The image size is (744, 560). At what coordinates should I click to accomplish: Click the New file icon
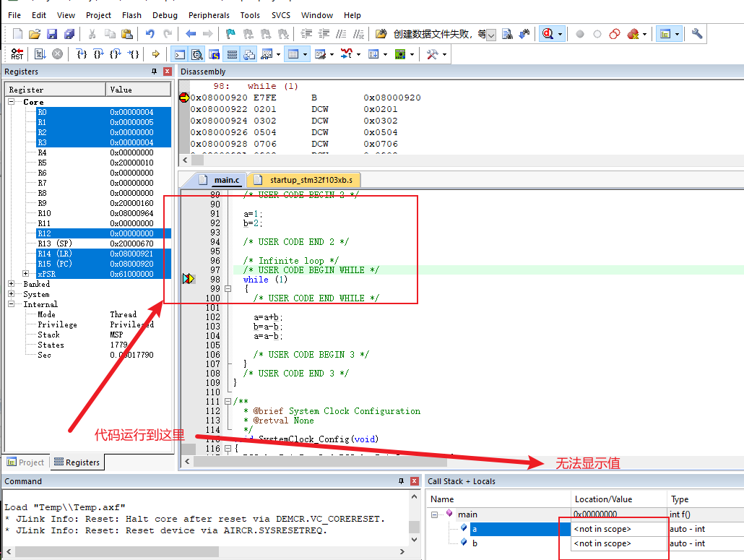pyautogui.click(x=17, y=34)
